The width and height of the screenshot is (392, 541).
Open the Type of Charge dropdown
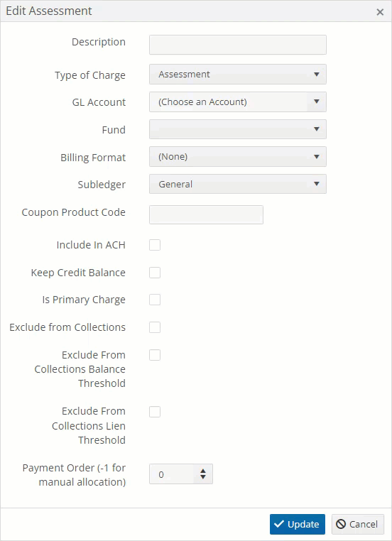tap(238, 74)
